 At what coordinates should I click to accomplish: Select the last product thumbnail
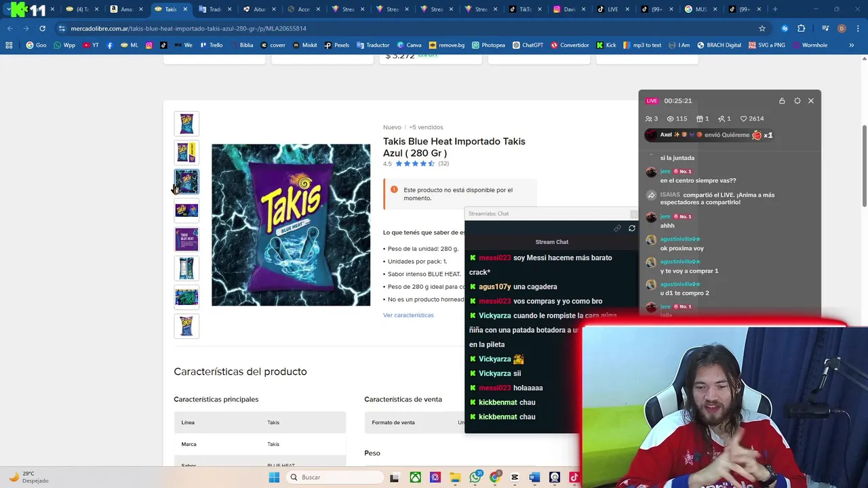186,326
